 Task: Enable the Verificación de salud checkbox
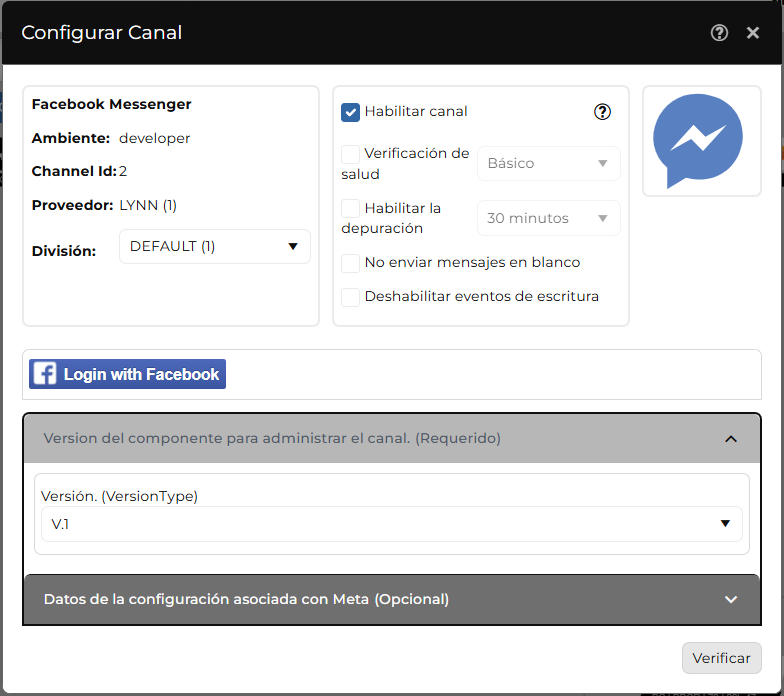point(350,154)
